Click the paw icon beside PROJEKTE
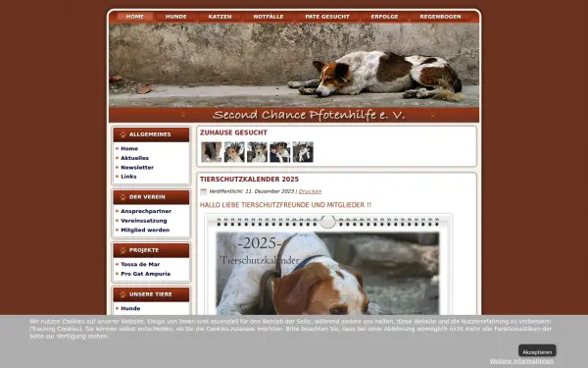 (123, 250)
